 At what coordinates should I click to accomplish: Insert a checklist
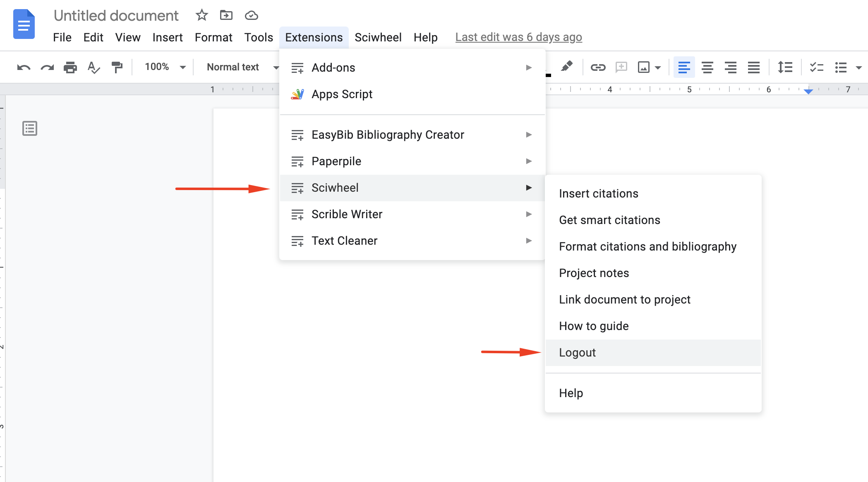[x=816, y=67]
